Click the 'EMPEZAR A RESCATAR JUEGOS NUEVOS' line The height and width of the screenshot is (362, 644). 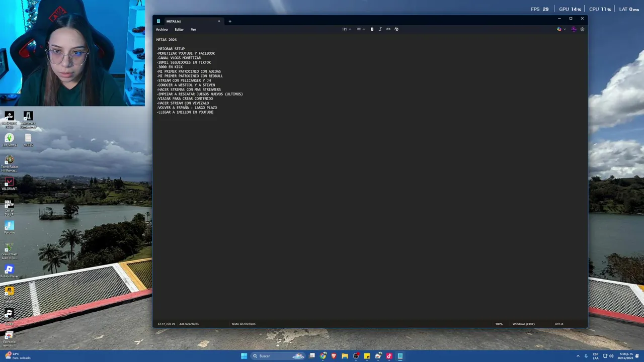pyautogui.click(x=200, y=94)
